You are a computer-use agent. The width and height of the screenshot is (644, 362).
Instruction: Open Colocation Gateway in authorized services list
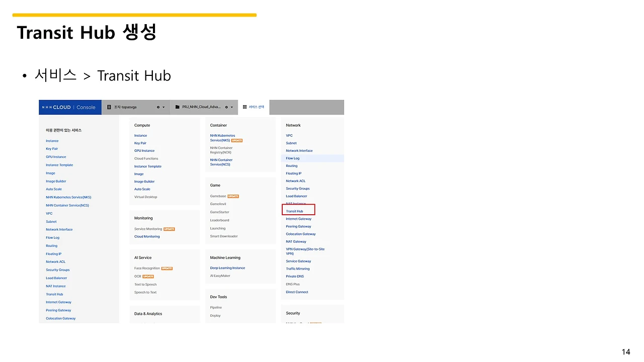[61, 318]
